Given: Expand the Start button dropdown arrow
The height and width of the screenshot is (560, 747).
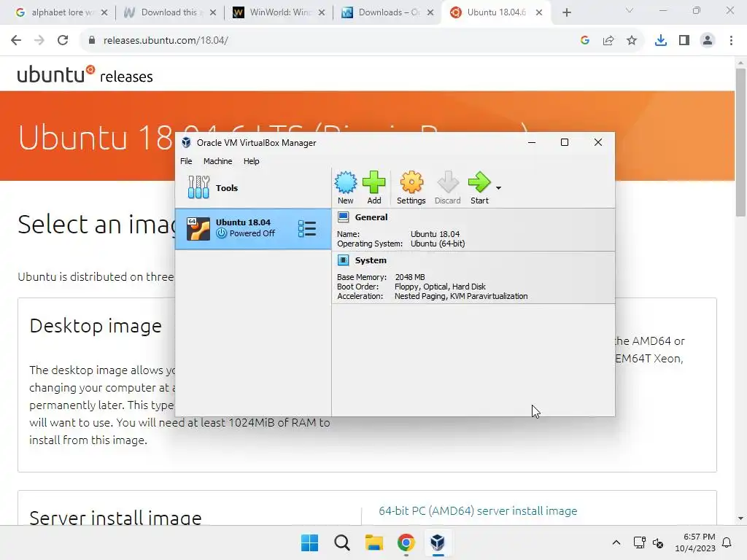Looking at the screenshot, I should 498,188.
